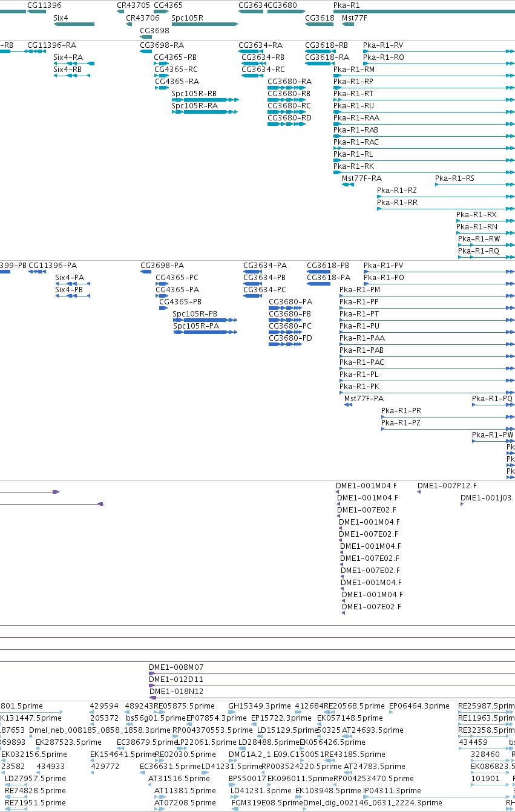This screenshot has width=515, height=812.
Task: Click protein Pka-R1-PQ
Action: click(492, 399)
